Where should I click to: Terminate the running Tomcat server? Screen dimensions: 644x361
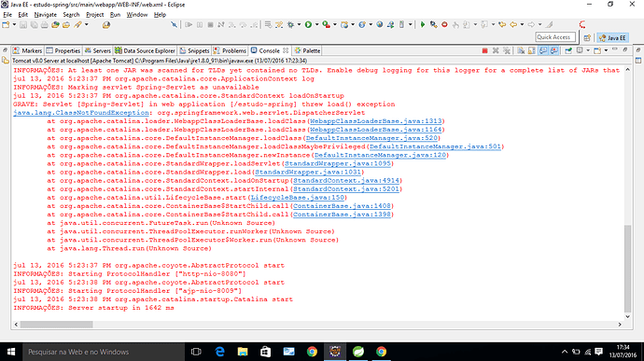tap(484, 51)
